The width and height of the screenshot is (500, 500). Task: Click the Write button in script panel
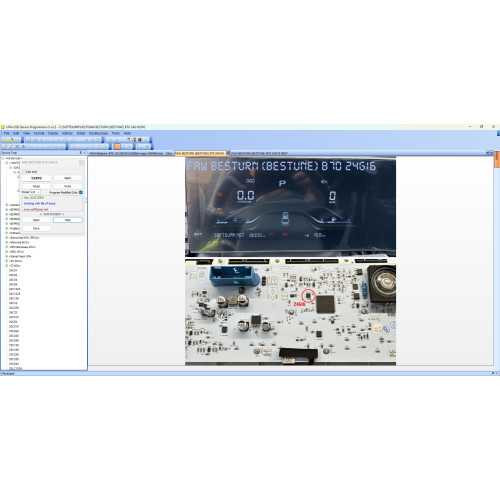68,186
